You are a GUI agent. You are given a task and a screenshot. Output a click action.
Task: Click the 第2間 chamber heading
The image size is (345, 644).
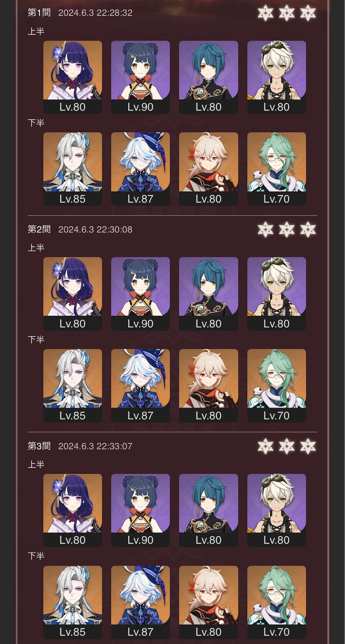coord(39,229)
